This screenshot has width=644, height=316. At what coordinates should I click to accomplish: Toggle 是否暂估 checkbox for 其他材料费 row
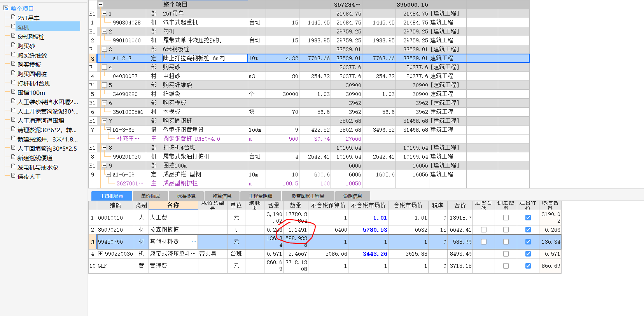pos(484,242)
